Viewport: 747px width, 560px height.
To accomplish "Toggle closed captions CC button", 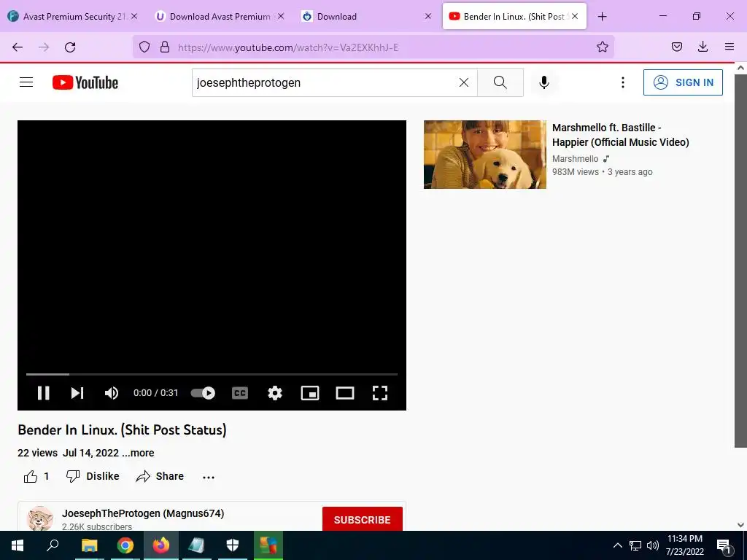I will tap(239, 393).
